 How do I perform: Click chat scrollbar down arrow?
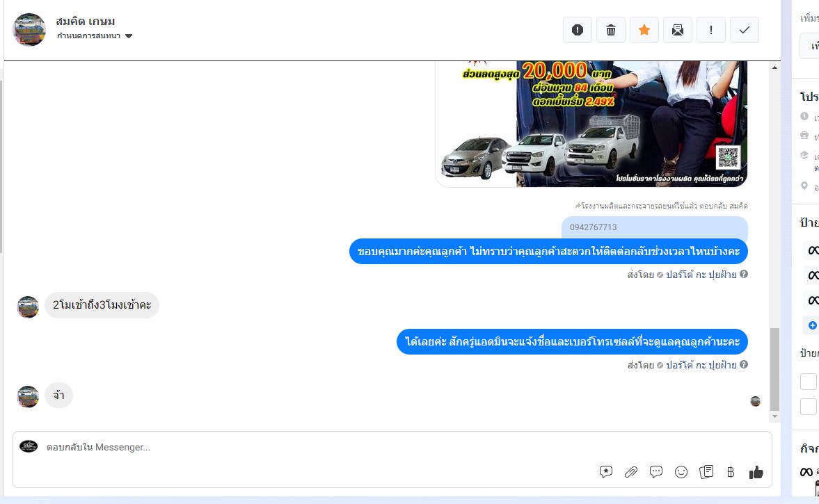774,416
